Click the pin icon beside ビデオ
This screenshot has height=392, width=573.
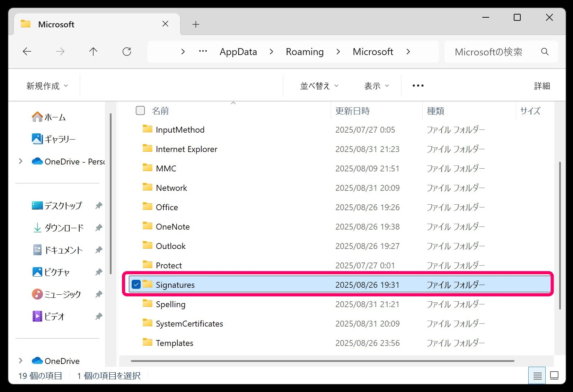point(99,317)
